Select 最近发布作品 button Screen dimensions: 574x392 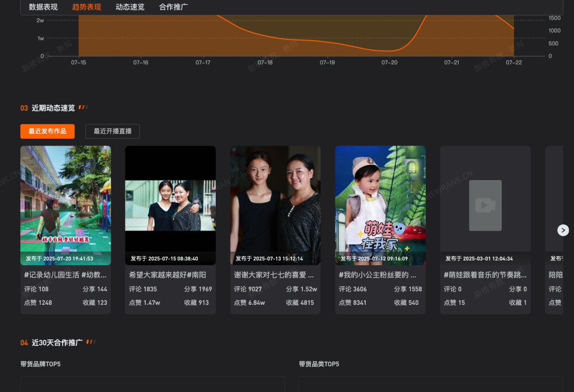[x=47, y=131]
